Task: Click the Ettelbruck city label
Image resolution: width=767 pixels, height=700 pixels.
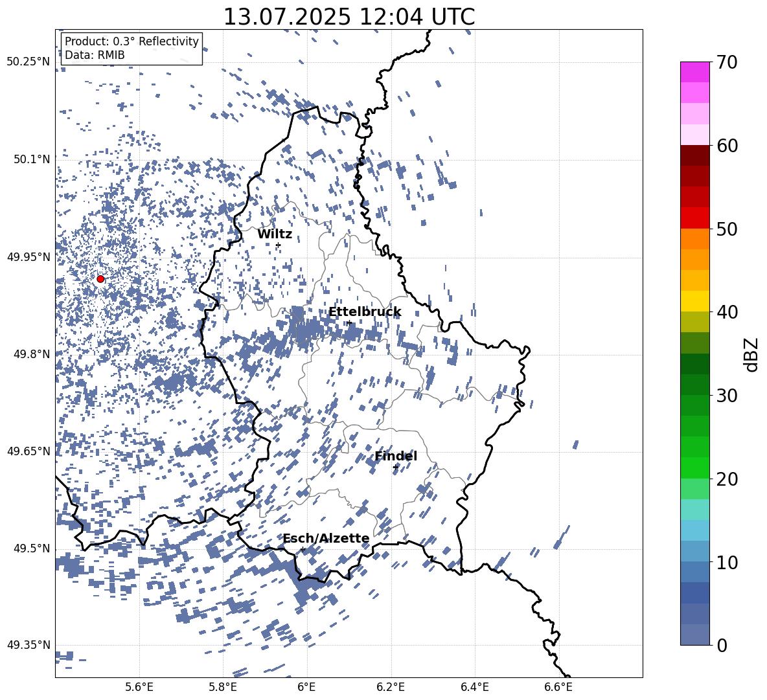Action: point(365,312)
